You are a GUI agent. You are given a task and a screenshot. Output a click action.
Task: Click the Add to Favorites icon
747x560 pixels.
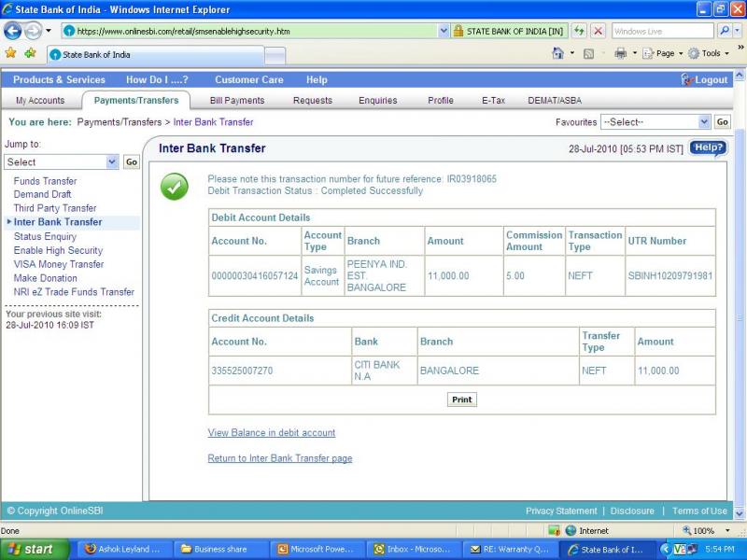pyautogui.click(x=30, y=53)
